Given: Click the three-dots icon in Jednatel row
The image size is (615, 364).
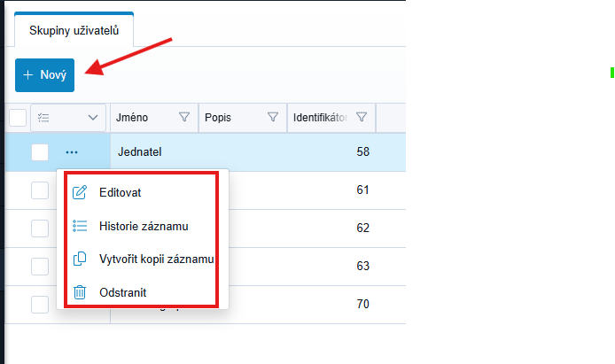Looking at the screenshot, I should pyautogui.click(x=72, y=152).
